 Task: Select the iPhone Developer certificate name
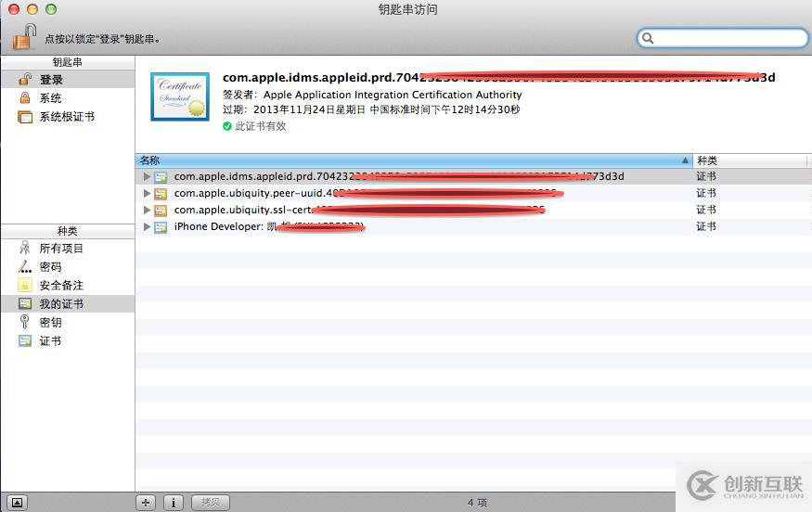[269, 226]
